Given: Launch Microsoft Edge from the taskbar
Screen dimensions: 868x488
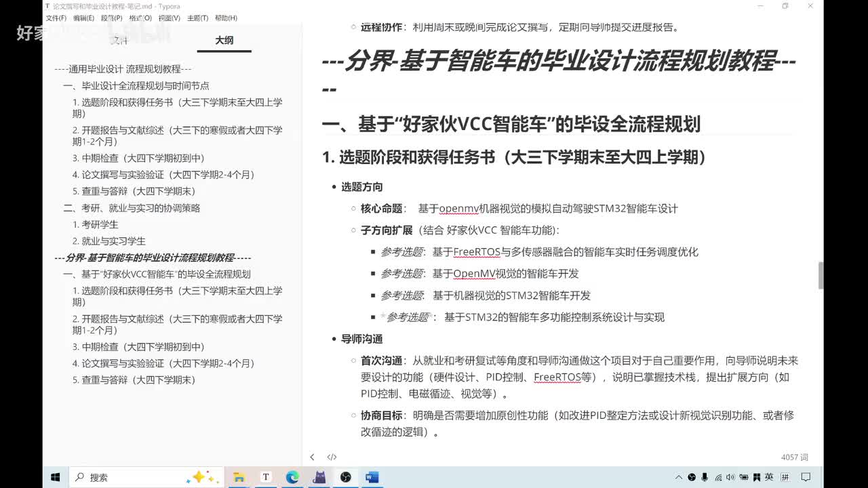Looking at the screenshot, I should tap(292, 477).
